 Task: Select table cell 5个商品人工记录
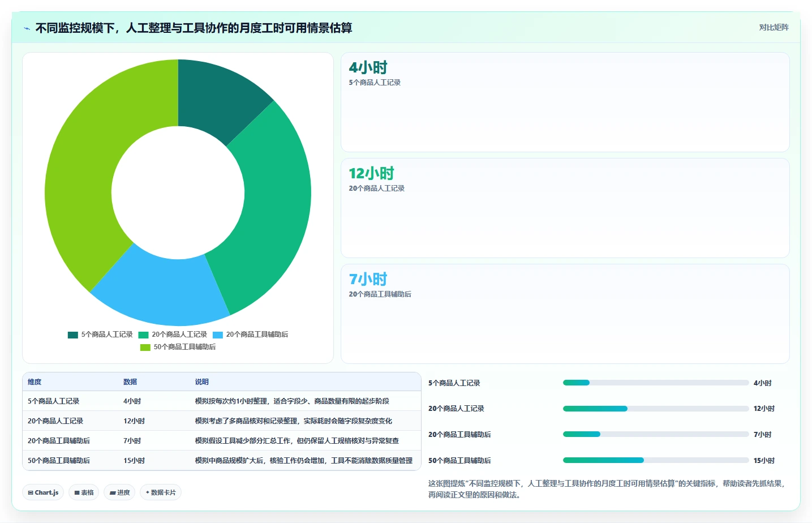54,401
